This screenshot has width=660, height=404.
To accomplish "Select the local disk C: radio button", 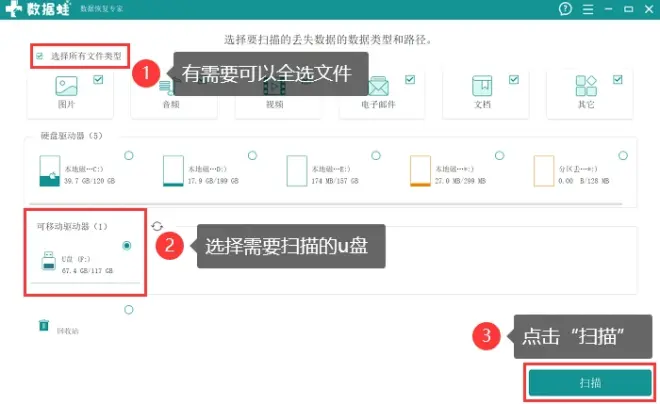I will pyautogui.click(x=128, y=155).
